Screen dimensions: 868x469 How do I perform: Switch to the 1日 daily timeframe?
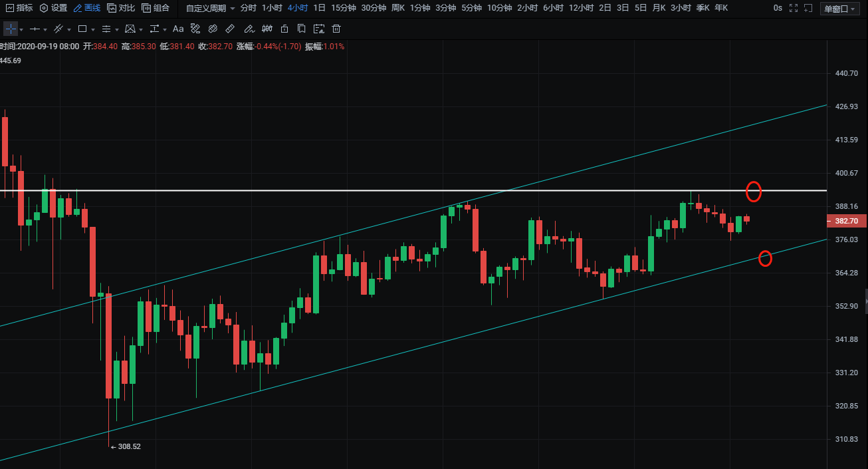(x=320, y=8)
